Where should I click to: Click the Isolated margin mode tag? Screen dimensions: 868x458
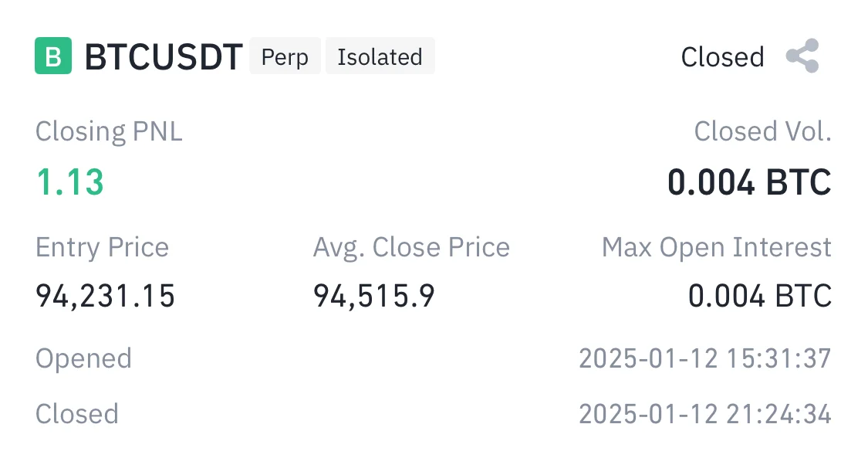[380, 57]
